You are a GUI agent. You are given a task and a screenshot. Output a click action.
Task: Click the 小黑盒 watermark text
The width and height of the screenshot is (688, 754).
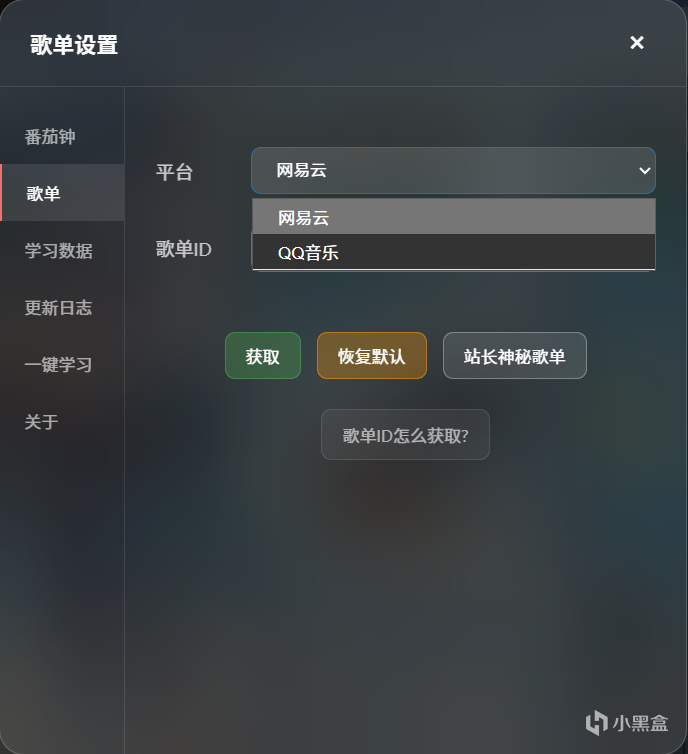[x=640, y=722]
